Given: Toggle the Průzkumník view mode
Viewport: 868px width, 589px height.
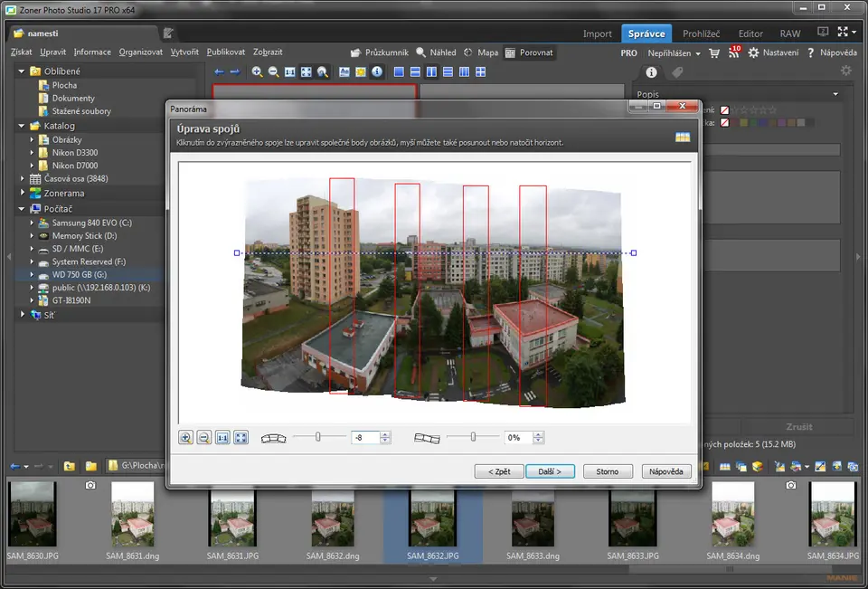Looking at the screenshot, I should click(378, 52).
